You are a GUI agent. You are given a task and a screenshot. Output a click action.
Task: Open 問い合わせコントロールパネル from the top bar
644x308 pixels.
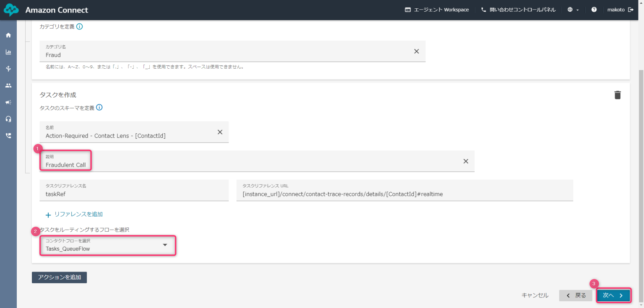(519, 9)
